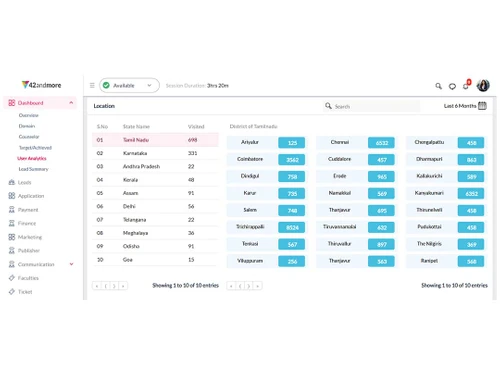Click the hamburger menu icon
Viewport: 500px width, 375px height.
(x=92, y=85)
